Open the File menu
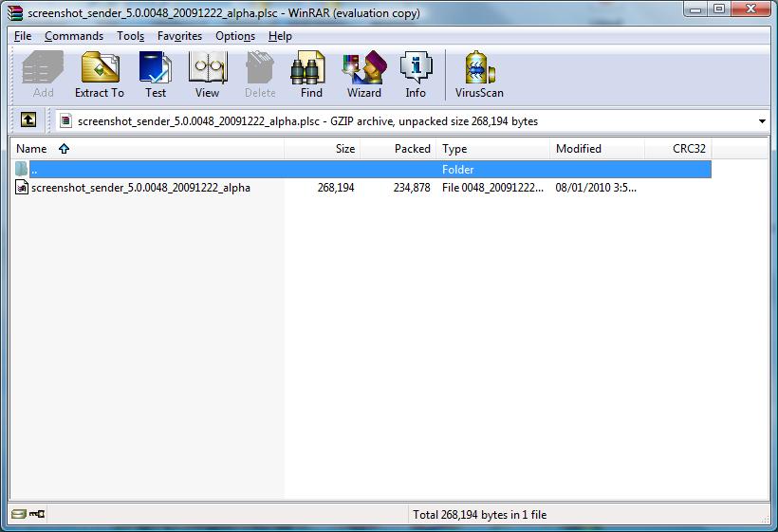This screenshot has width=778, height=532. point(23,36)
